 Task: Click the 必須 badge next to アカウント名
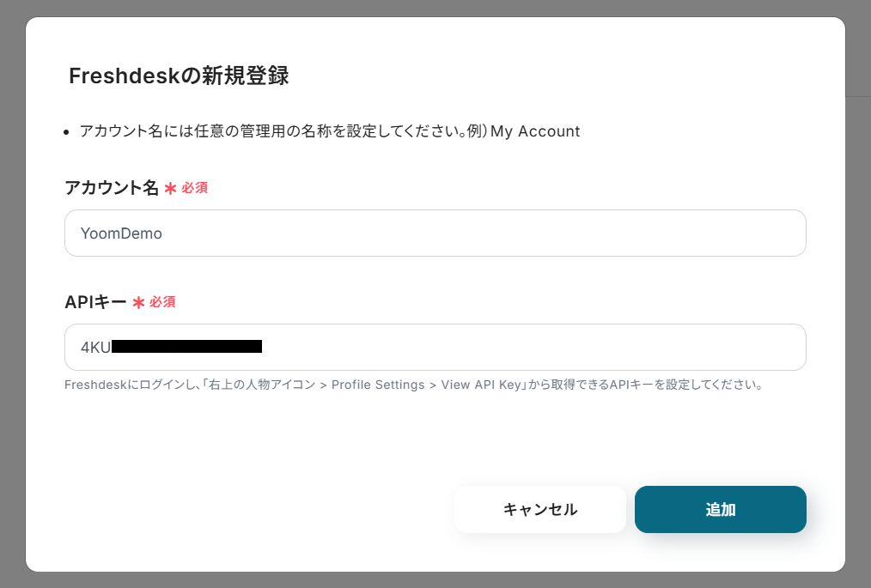click(x=194, y=188)
